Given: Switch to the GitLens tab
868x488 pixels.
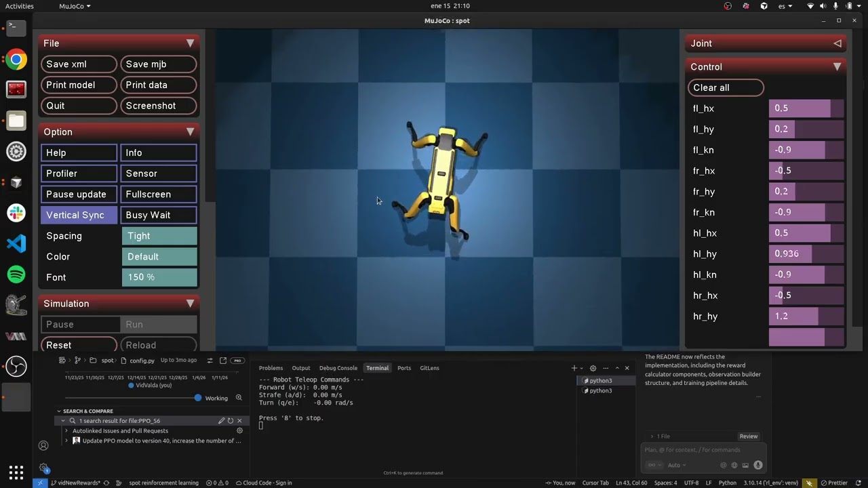Looking at the screenshot, I should coord(429,368).
